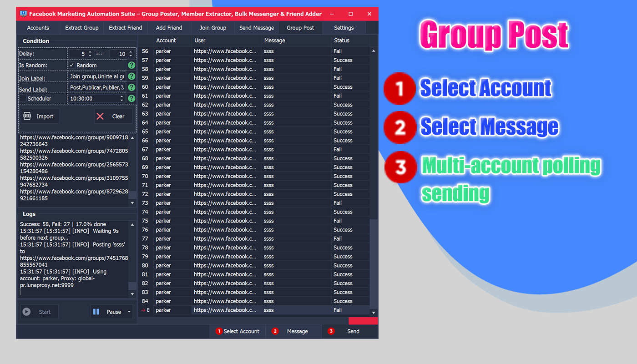
Task: Open the Pause button dropdown arrow
Action: 129,312
